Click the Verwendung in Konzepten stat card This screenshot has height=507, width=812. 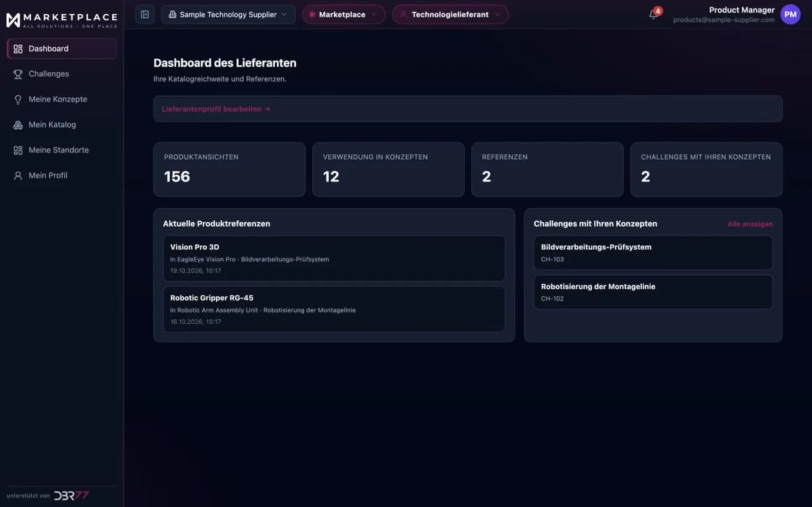(388, 170)
